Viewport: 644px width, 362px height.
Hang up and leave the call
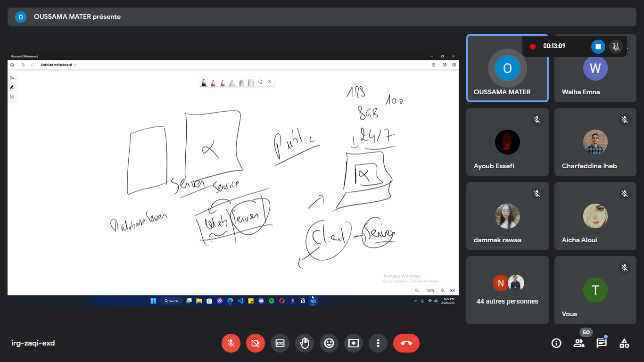[406, 343]
